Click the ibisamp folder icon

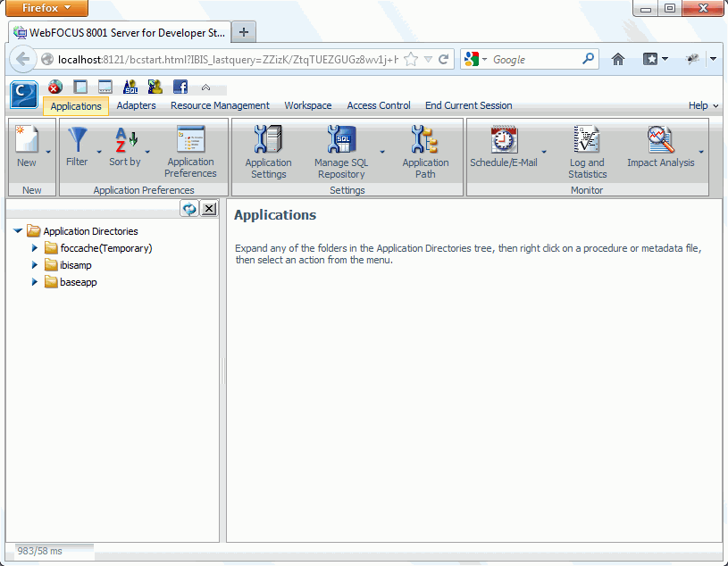(51, 265)
